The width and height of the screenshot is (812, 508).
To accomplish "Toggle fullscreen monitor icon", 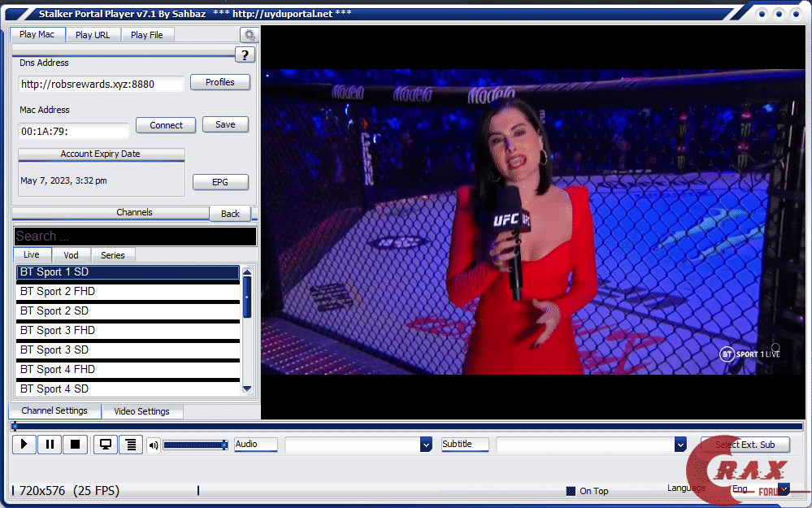I will (x=106, y=445).
